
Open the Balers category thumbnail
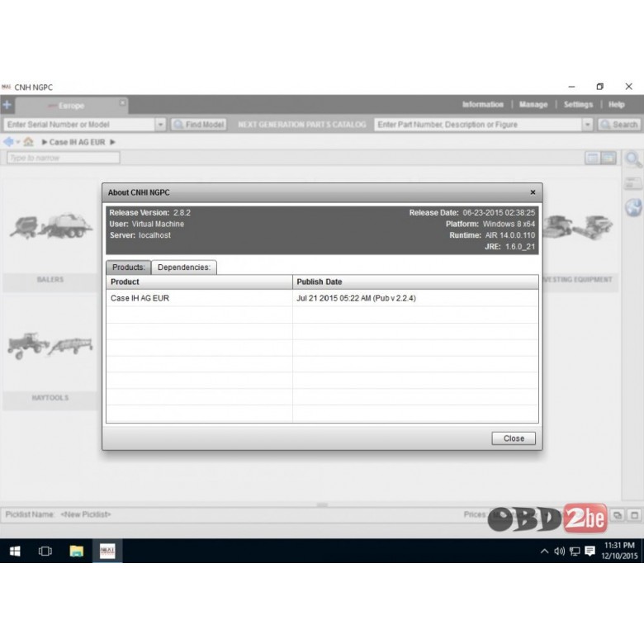pyautogui.click(x=50, y=236)
